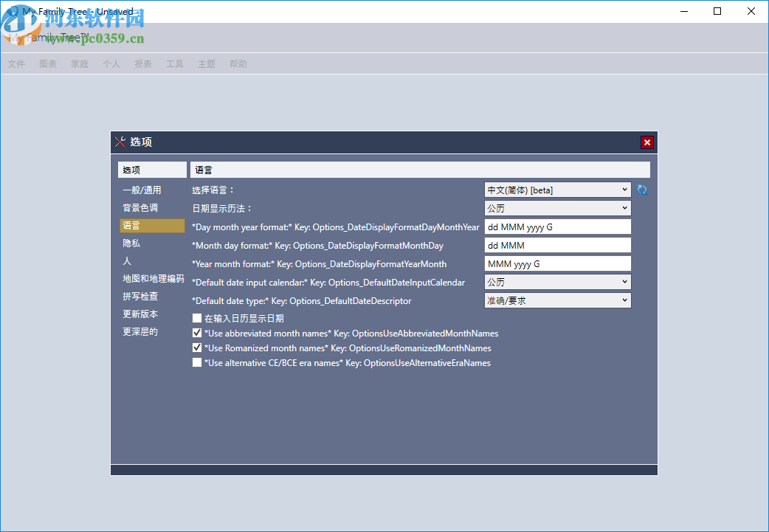Close the 选项 dialog with red X
Viewport: 769px width, 532px height.
[647, 142]
